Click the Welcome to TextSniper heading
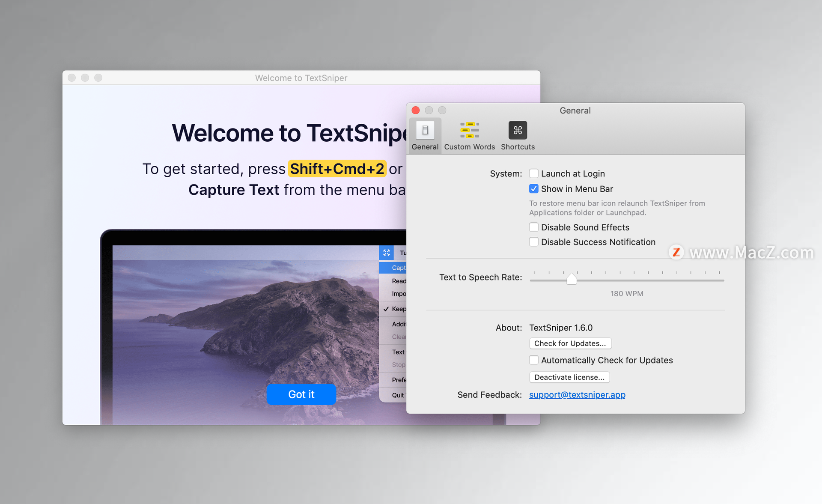Viewport: 822px width, 504px height. pyautogui.click(x=289, y=133)
